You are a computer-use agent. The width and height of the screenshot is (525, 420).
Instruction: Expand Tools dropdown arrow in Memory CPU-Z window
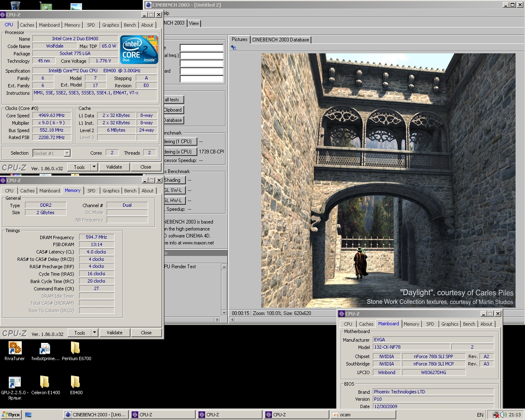click(x=94, y=333)
